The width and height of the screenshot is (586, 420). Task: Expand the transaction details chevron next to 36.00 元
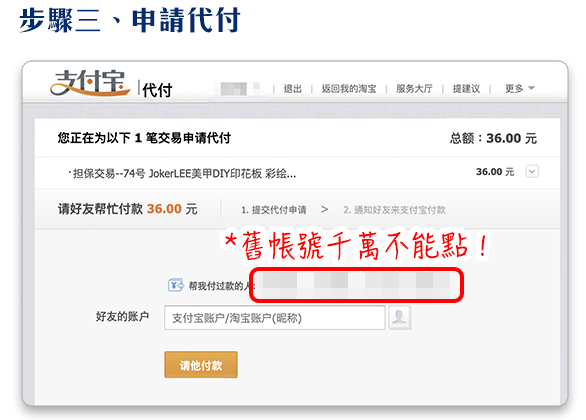coord(532,172)
